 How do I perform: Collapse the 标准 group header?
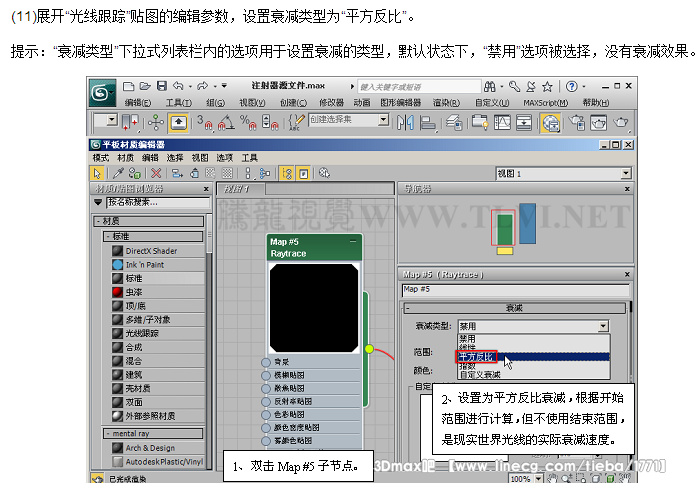point(153,236)
